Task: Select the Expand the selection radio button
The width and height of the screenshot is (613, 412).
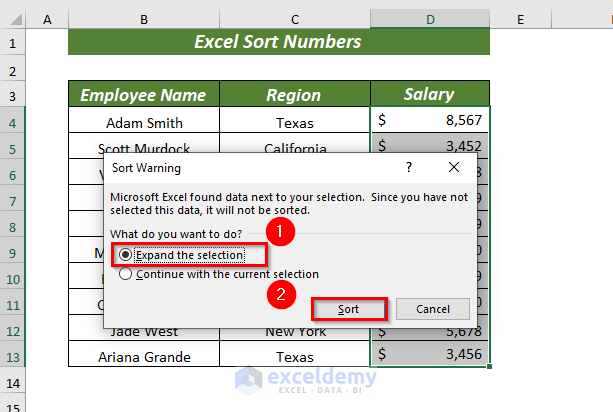Action: coord(125,255)
